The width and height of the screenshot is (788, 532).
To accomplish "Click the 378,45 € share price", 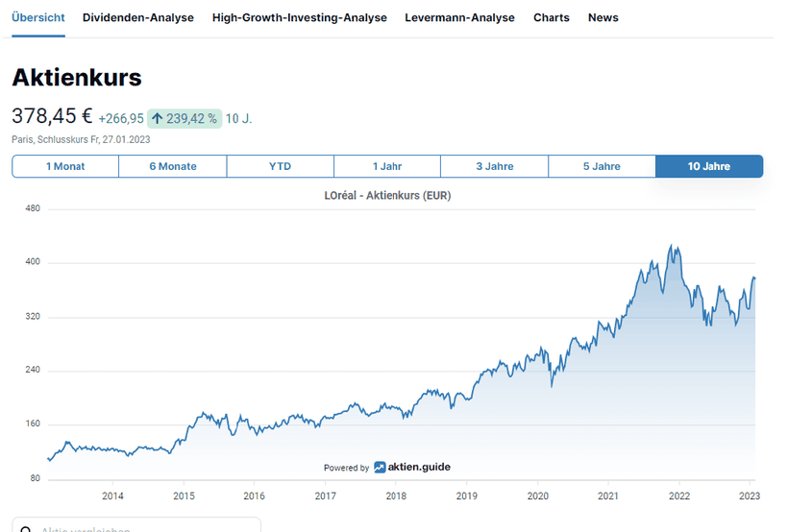I will (x=52, y=116).
